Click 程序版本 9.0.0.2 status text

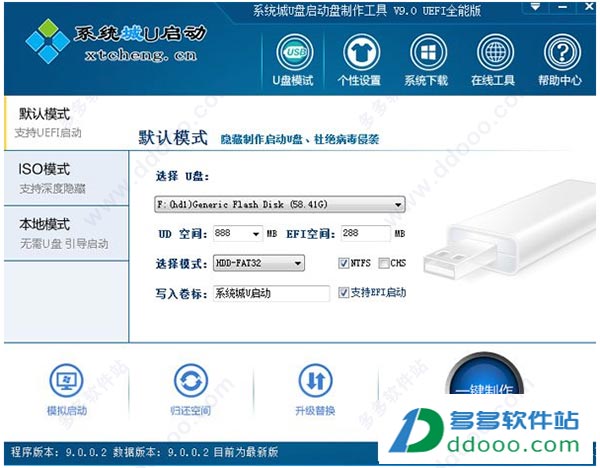pyautogui.click(x=59, y=452)
